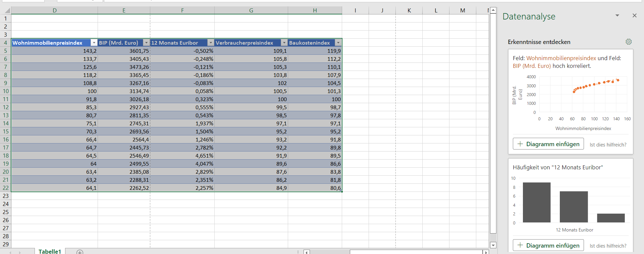Viewport: 644px width, 254px height.
Task: Click Ist dies hilfreich under Euribor histogram
Action: 608,246
